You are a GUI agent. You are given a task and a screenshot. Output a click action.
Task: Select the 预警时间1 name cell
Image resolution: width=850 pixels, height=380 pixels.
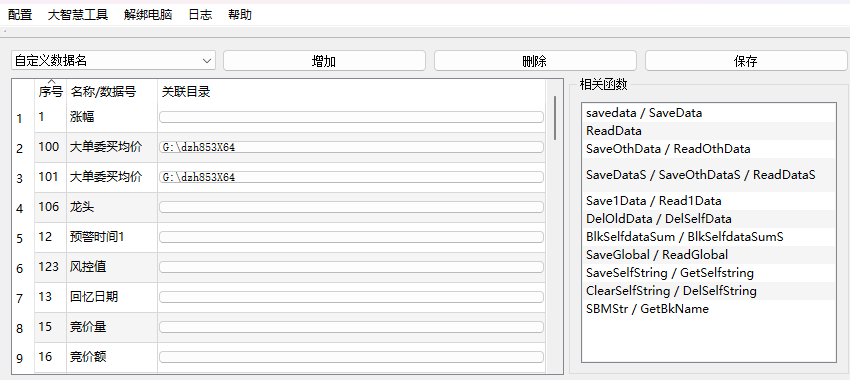(112, 237)
